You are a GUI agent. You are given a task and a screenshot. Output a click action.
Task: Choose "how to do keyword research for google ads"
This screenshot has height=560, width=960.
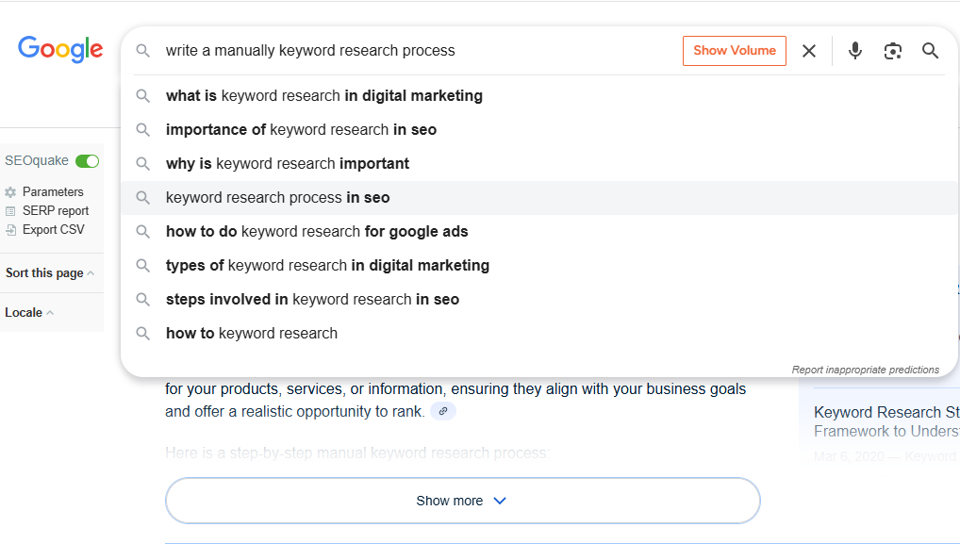click(317, 232)
